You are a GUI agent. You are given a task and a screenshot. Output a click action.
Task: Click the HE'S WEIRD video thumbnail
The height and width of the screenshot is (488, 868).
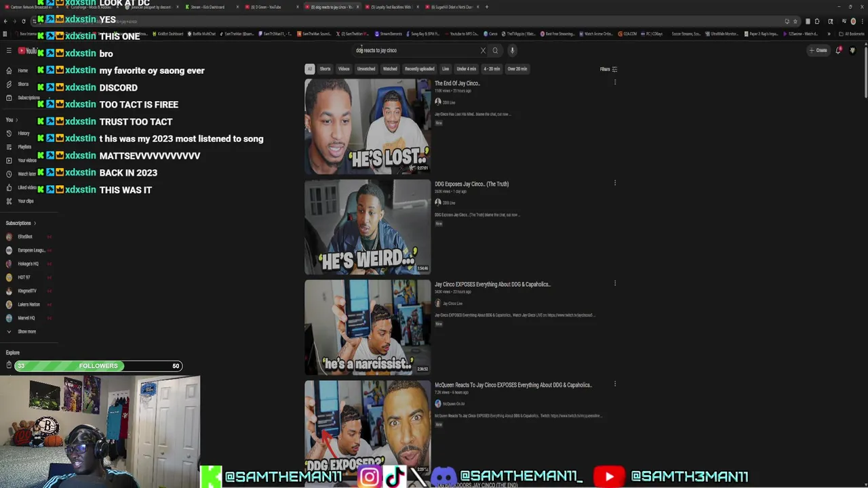point(367,226)
